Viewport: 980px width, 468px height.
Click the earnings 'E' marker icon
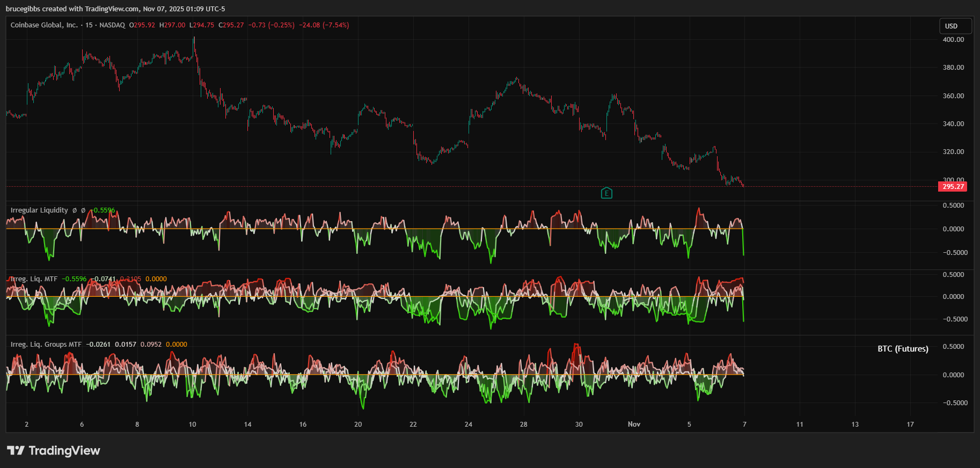(606, 193)
